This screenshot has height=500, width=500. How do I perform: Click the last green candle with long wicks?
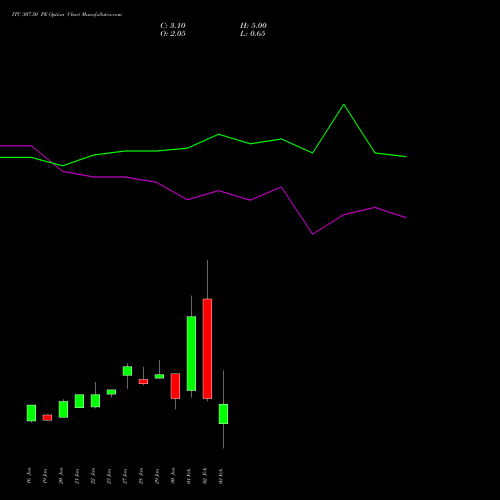pos(223,414)
